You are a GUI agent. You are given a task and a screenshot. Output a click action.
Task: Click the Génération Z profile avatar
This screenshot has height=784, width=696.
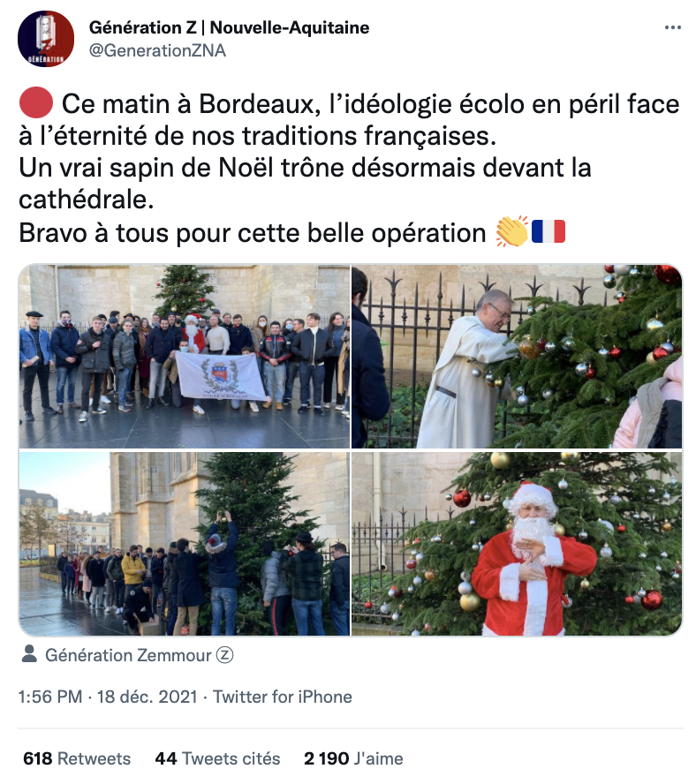[x=46, y=39]
